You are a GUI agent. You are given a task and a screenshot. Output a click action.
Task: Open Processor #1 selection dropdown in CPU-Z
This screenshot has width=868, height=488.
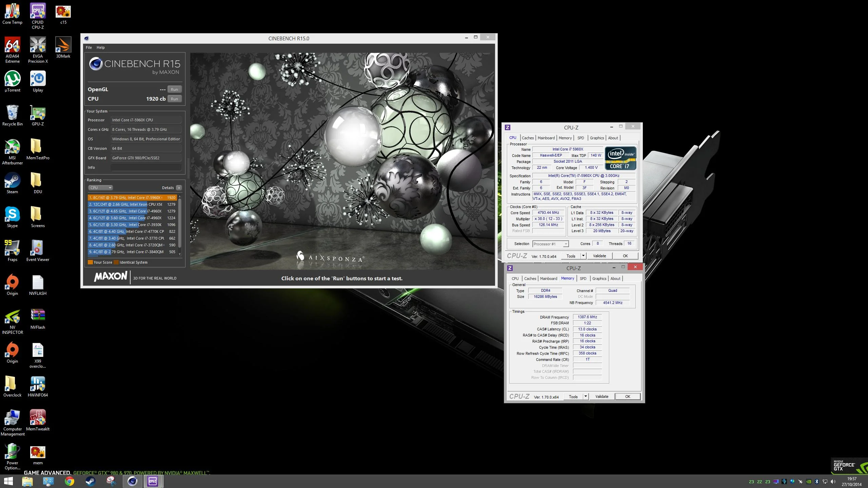550,244
